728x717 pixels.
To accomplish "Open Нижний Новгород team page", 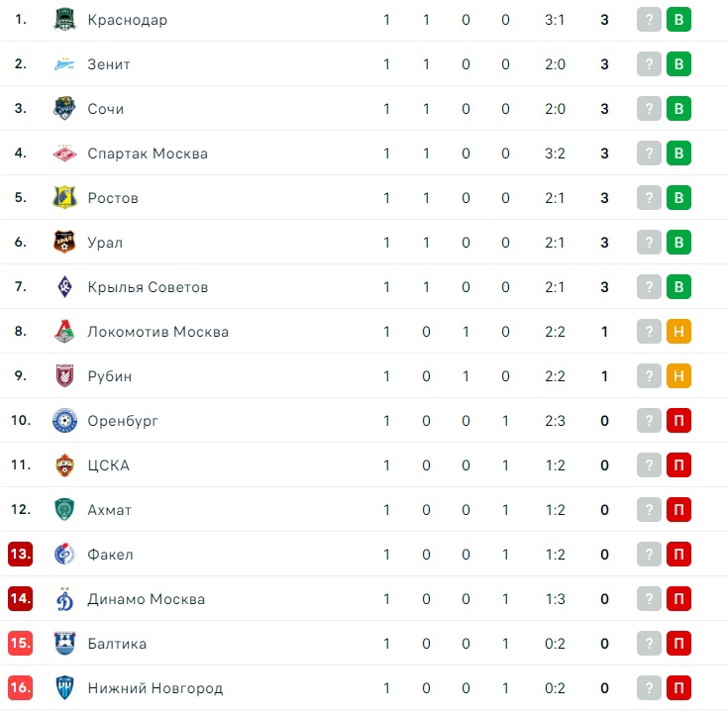I will click(155, 688).
